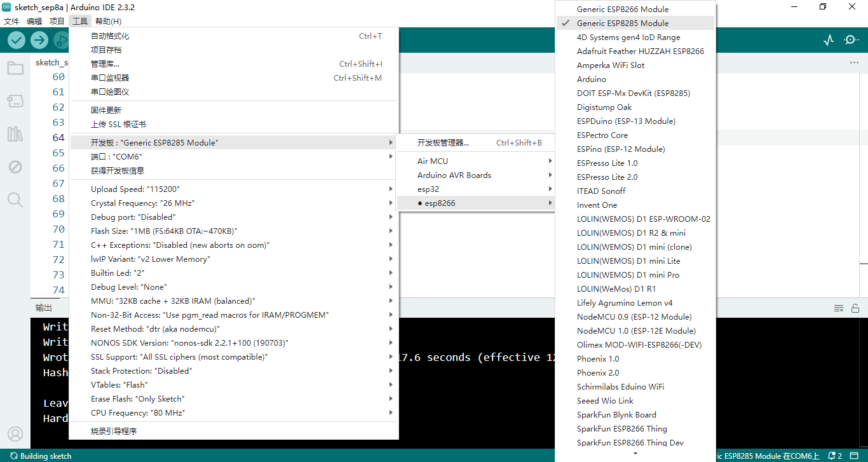Viewport: 868px width, 462px height.
Task: Toggle the output panel lock icon
Action: pos(855,308)
